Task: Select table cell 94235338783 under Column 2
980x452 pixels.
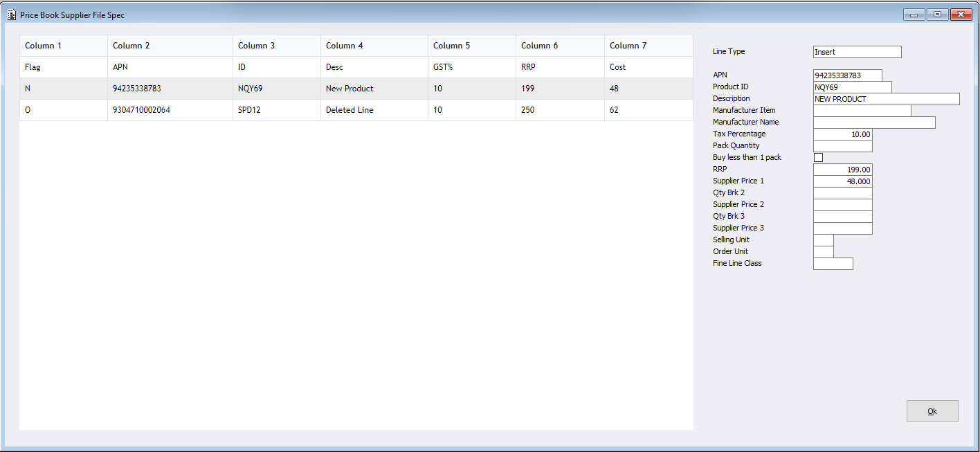Action: click(170, 89)
